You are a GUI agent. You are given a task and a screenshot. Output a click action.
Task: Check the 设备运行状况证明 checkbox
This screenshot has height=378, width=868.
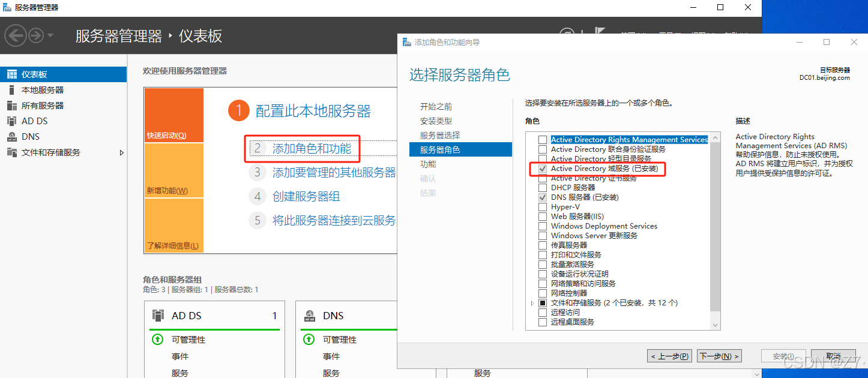tap(543, 274)
